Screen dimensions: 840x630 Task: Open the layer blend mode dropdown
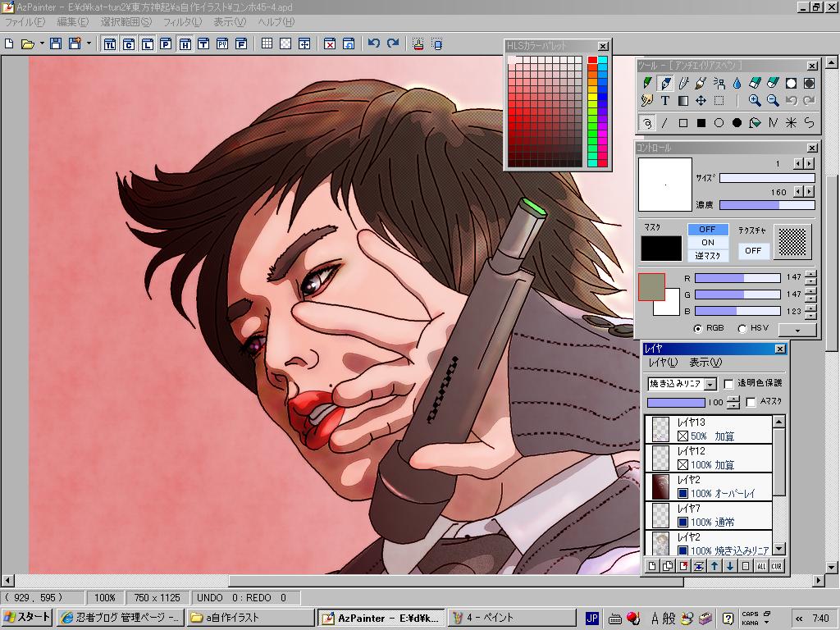[710, 384]
